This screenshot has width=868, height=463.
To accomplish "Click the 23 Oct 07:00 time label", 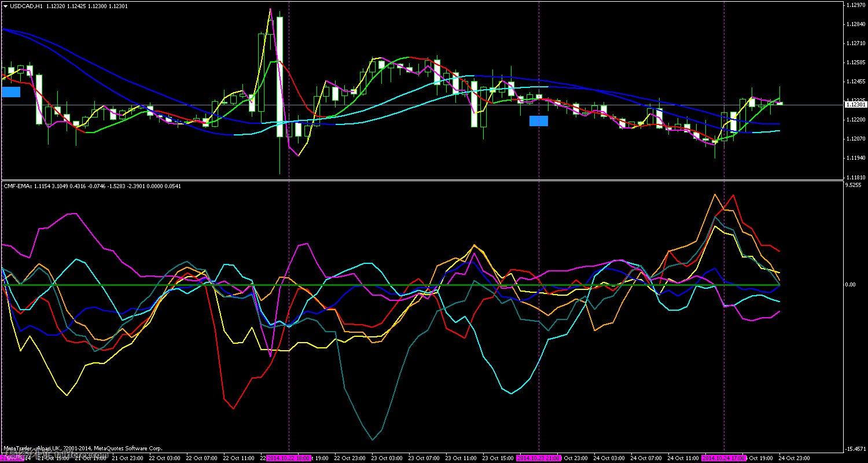I will (424, 458).
